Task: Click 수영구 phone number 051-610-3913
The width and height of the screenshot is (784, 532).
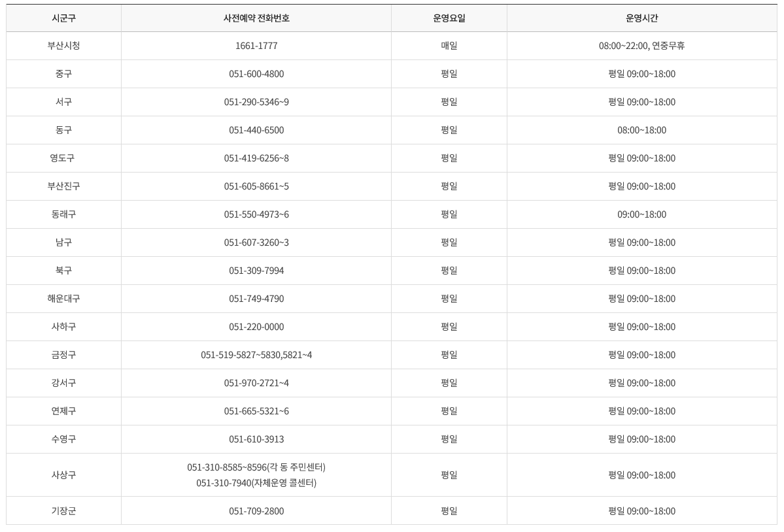Action: coord(256,440)
